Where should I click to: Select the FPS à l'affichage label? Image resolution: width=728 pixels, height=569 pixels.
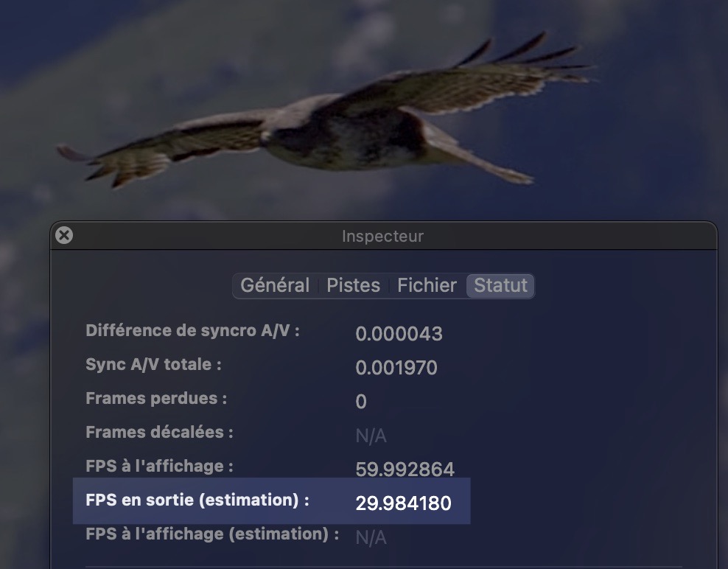click(159, 466)
